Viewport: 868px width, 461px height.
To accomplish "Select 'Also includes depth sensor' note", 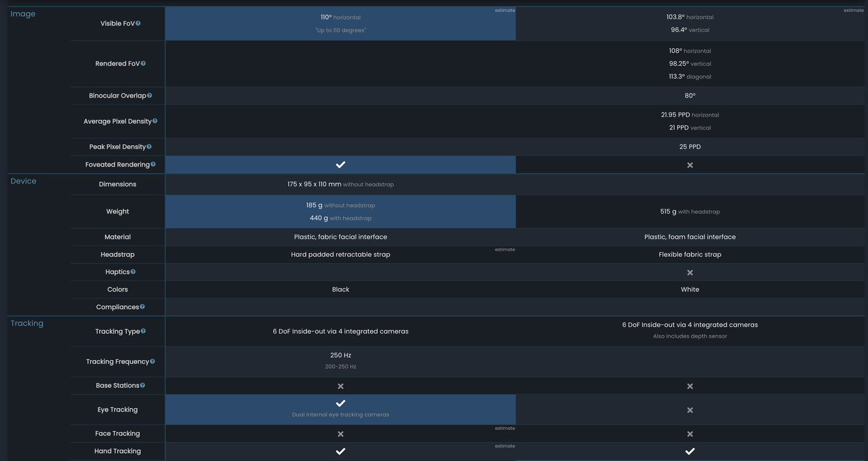I will [x=690, y=336].
